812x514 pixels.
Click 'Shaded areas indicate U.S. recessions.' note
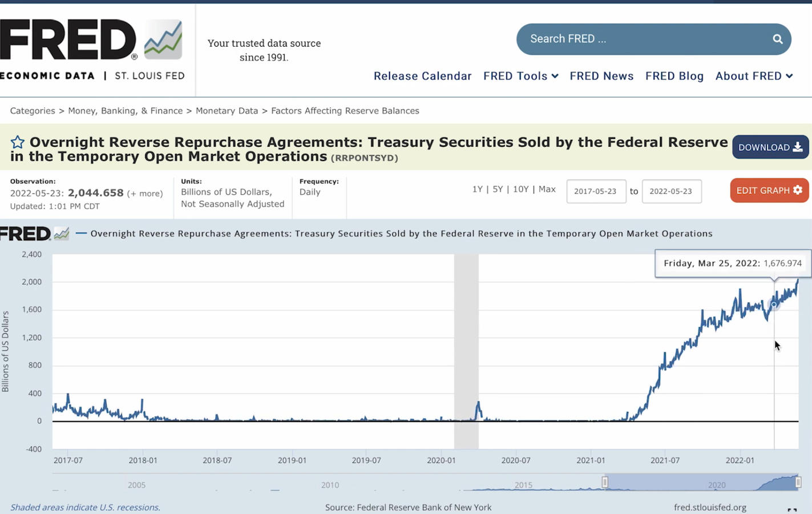coord(85,507)
